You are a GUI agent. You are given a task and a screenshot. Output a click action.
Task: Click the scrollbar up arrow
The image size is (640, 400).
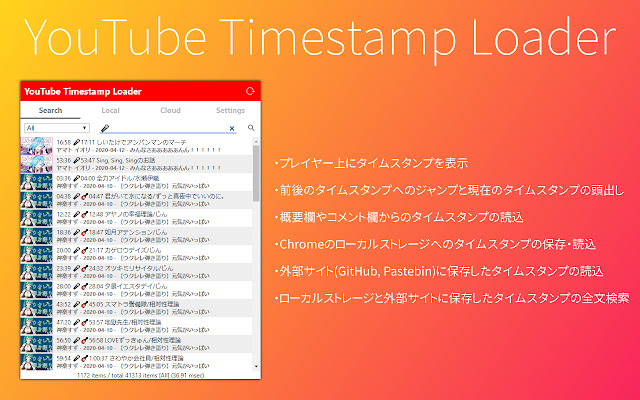pos(256,142)
